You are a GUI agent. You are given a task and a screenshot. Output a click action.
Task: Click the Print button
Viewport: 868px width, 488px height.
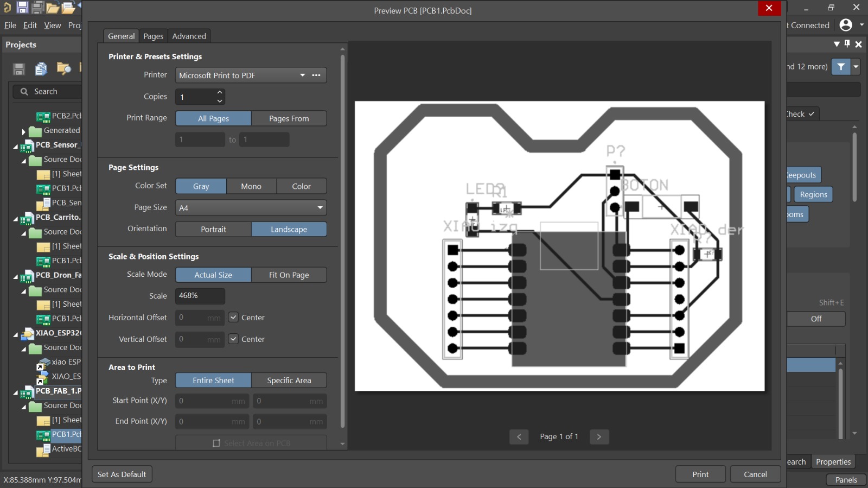coord(700,474)
